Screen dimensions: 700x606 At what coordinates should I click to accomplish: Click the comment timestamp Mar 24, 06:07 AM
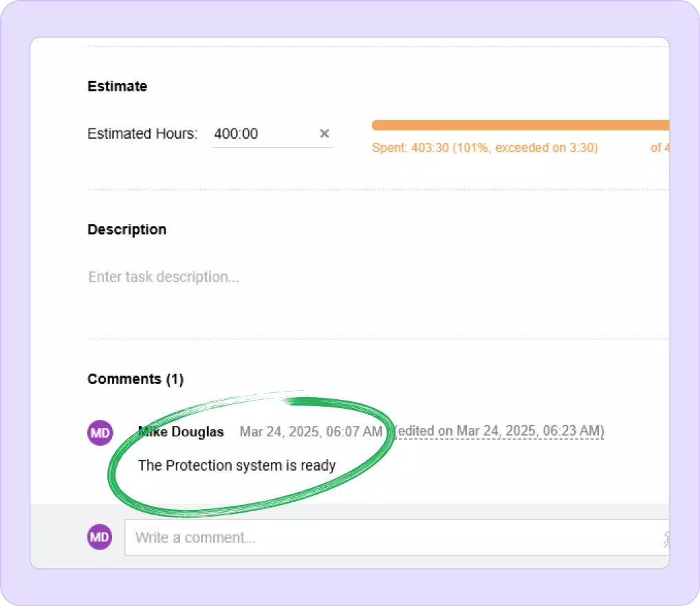311,432
